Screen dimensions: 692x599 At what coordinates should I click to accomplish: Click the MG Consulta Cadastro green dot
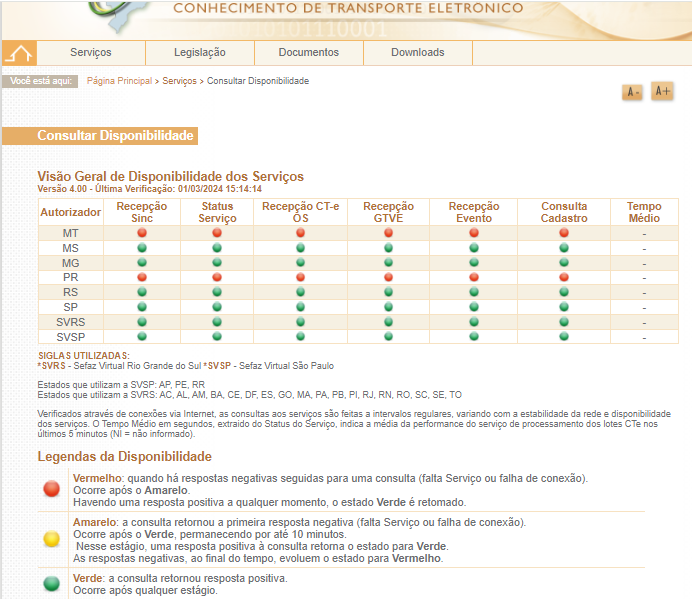coord(564,263)
